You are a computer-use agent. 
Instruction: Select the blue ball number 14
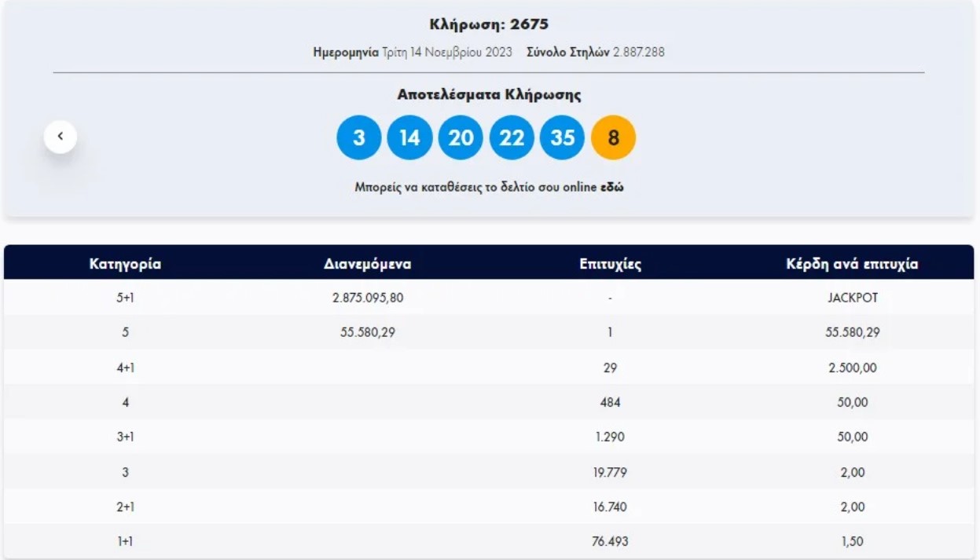[x=409, y=138]
